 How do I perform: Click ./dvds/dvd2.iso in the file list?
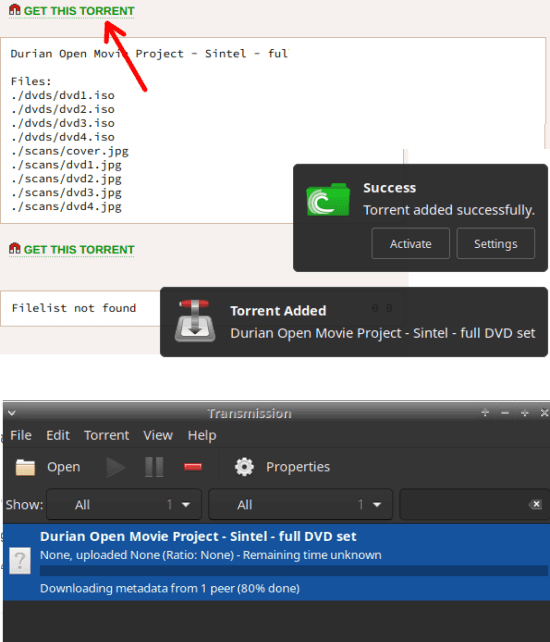pyautogui.click(x=63, y=109)
